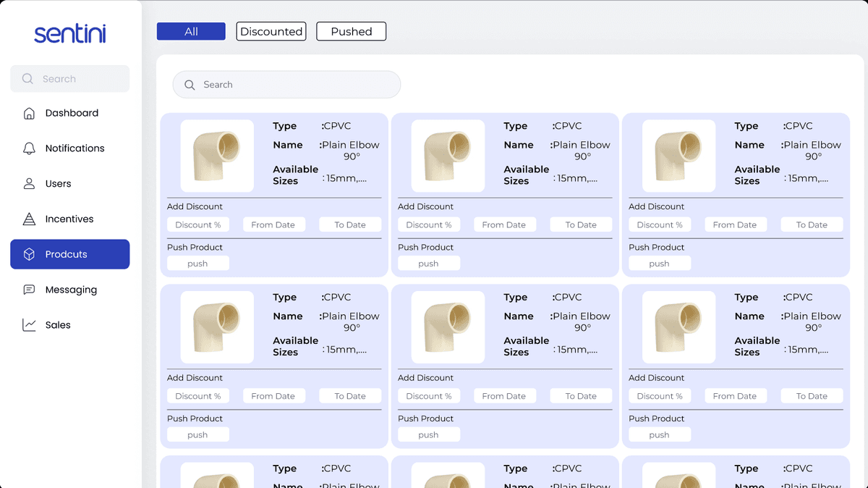The height and width of the screenshot is (488, 868).
Task: Click the Messaging chat bubble icon
Action: tap(29, 290)
